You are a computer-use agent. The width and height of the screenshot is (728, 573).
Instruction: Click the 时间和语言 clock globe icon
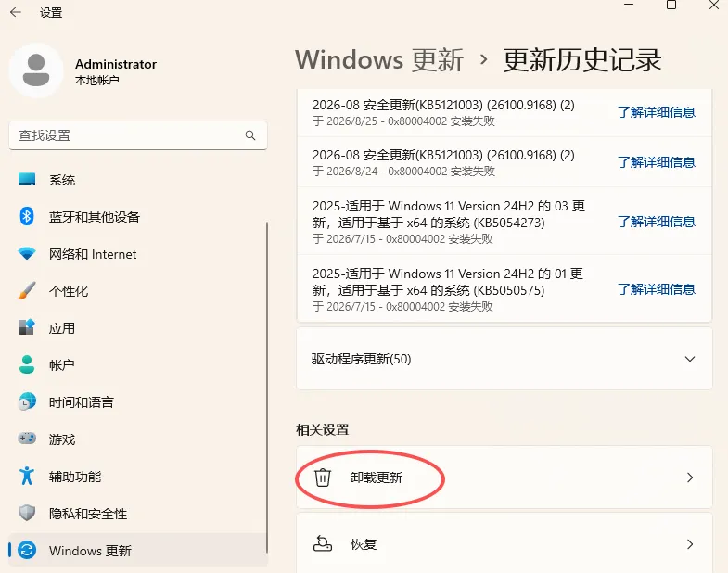pos(27,401)
